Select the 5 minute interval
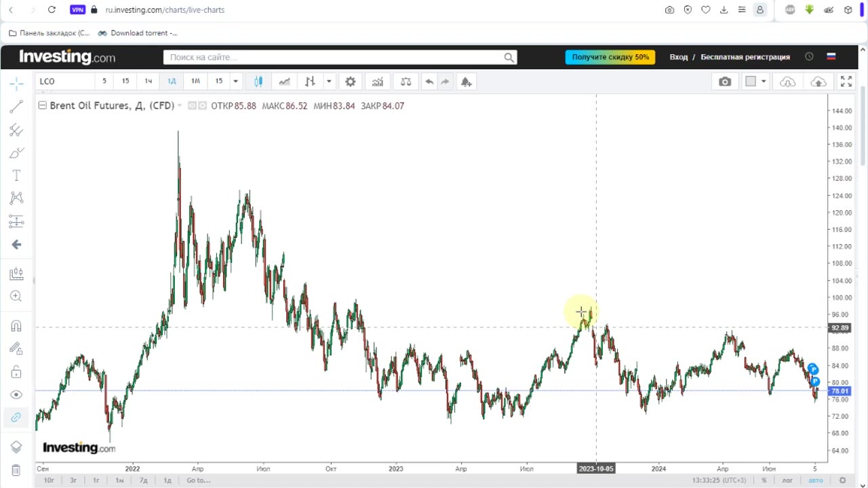This screenshot has width=868, height=488. 104,81
